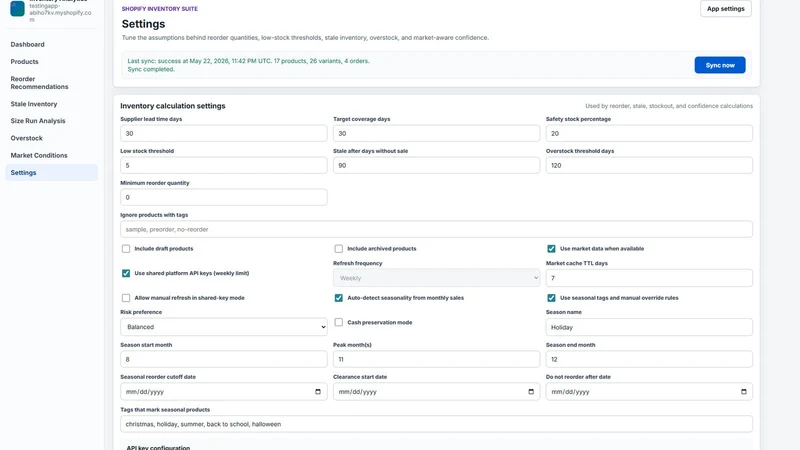This screenshot has width=800, height=450.
Task: Click the 'Inventory calculation settings' heading
Action: (x=172, y=106)
